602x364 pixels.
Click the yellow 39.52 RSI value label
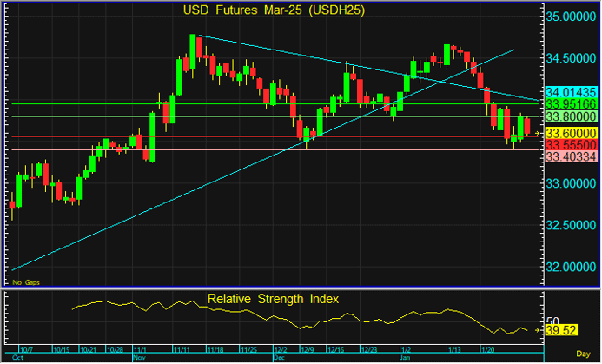coord(560,330)
